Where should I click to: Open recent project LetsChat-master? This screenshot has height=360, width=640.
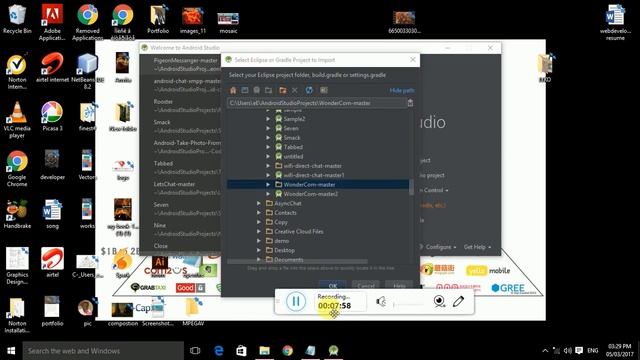click(181, 188)
